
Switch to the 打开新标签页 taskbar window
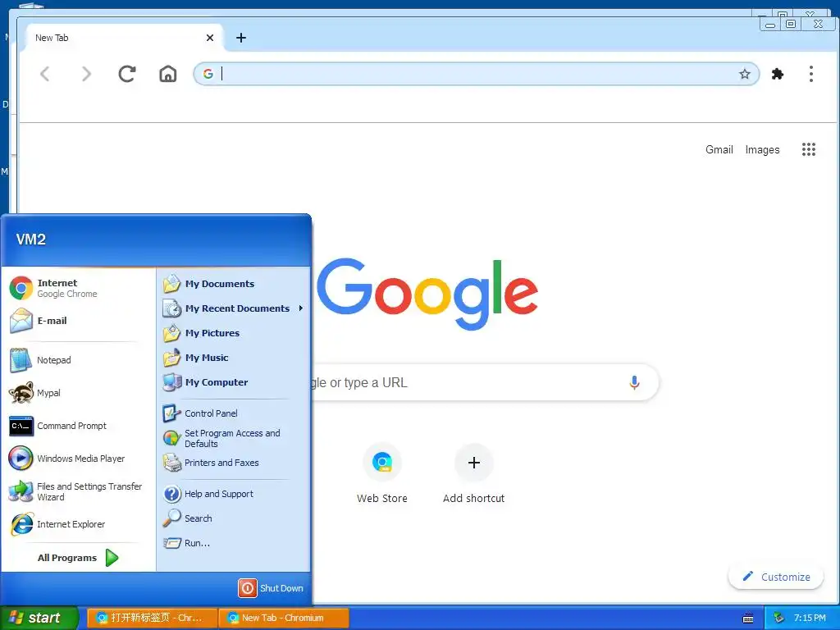(x=152, y=618)
